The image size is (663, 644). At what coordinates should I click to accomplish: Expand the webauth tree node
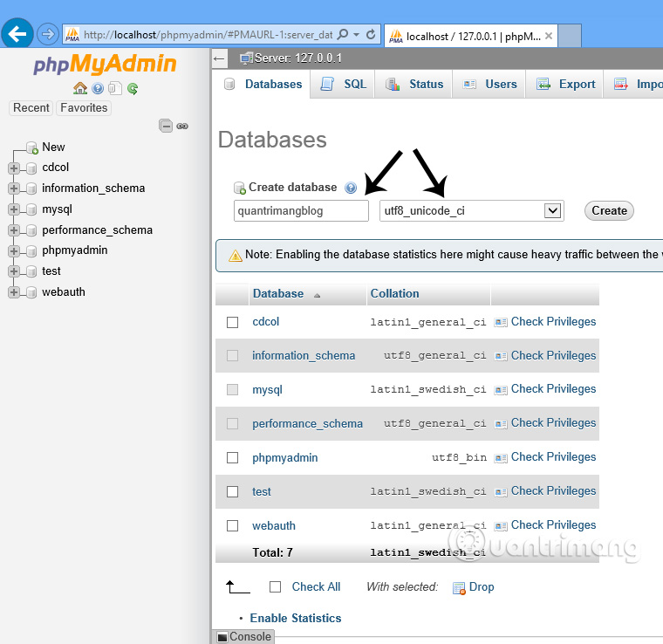pos(14,292)
